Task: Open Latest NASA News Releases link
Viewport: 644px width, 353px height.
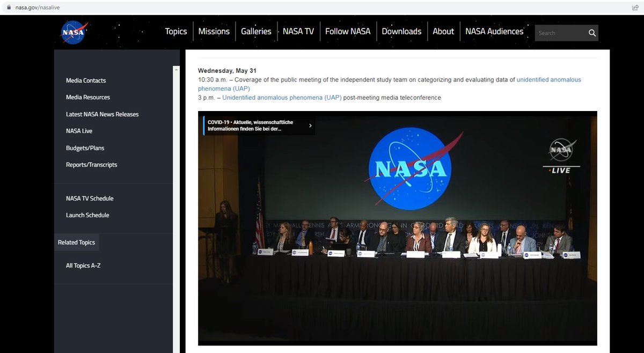Action: click(x=102, y=114)
